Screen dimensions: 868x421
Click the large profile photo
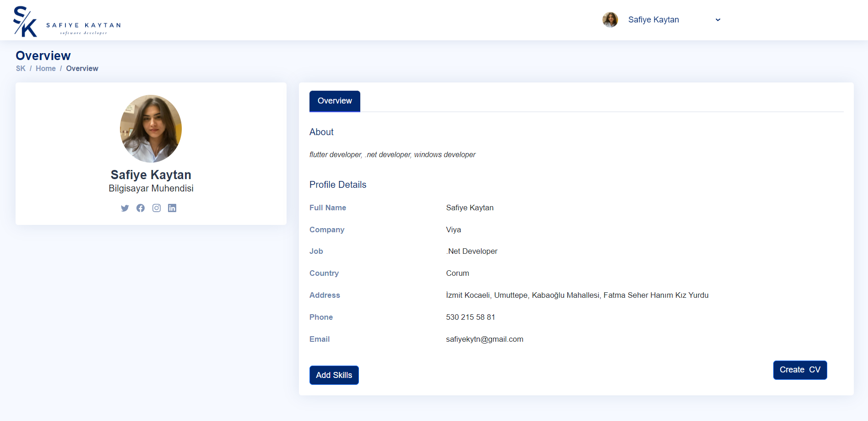click(x=151, y=129)
